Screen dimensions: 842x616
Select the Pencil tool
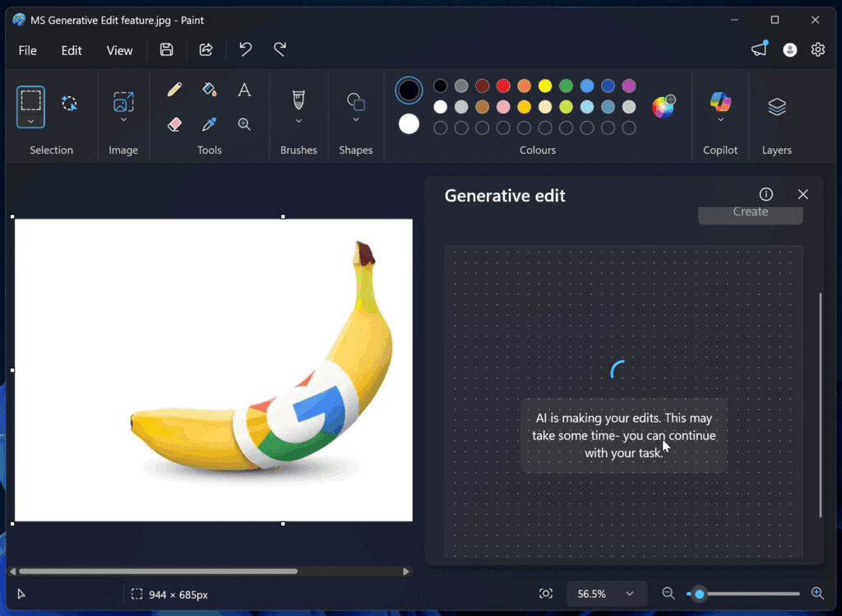tap(174, 90)
